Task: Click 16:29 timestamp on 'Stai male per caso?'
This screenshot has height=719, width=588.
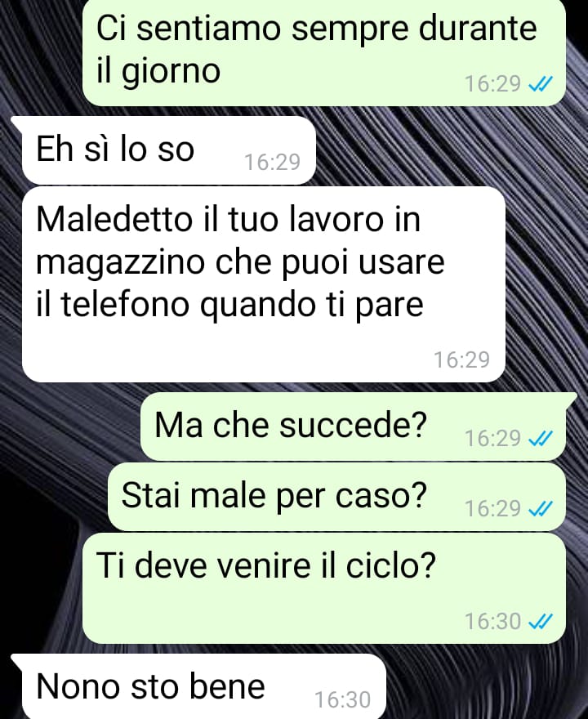Action: click(493, 508)
